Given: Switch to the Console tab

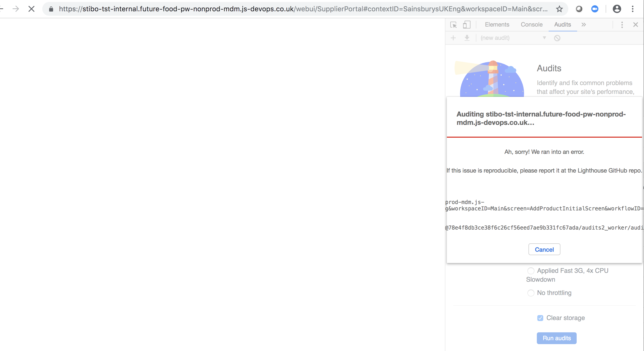Looking at the screenshot, I should coord(531,25).
